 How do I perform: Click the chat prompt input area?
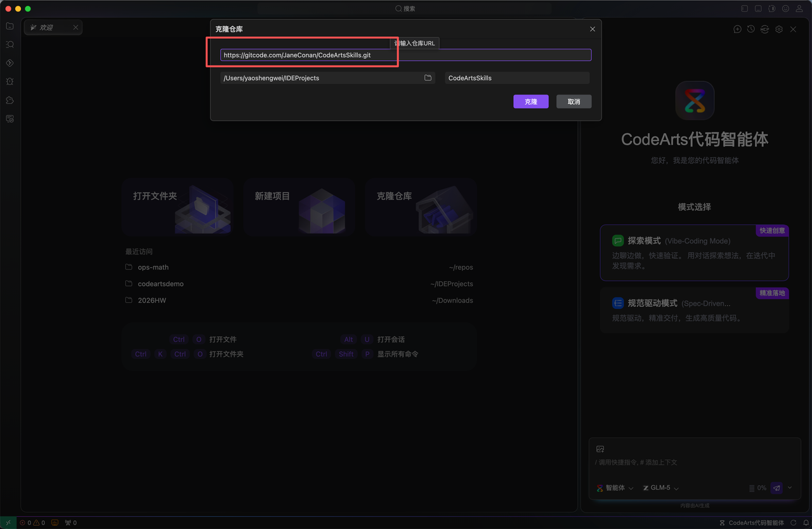point(694,462)
